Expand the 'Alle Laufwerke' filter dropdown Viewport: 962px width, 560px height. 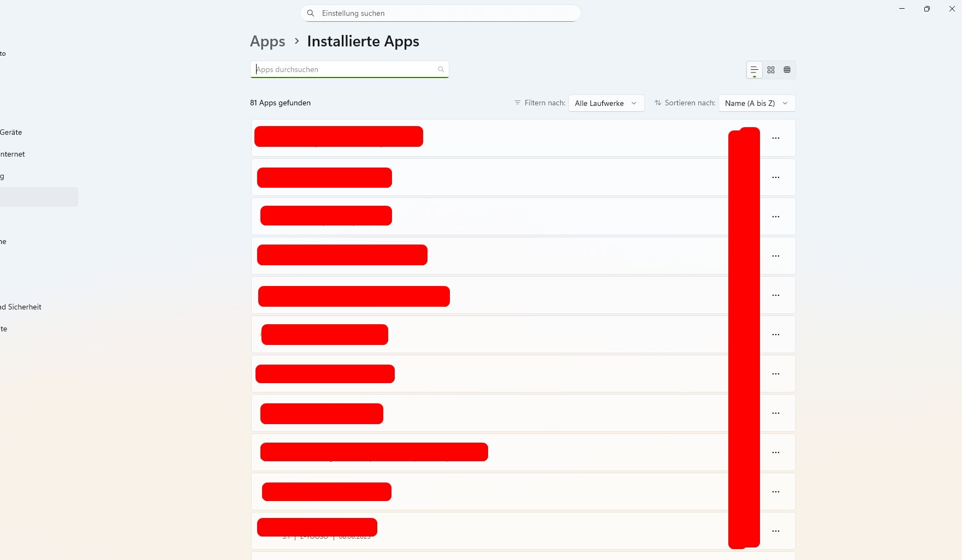pyautogui.click(x=606, y=103)
